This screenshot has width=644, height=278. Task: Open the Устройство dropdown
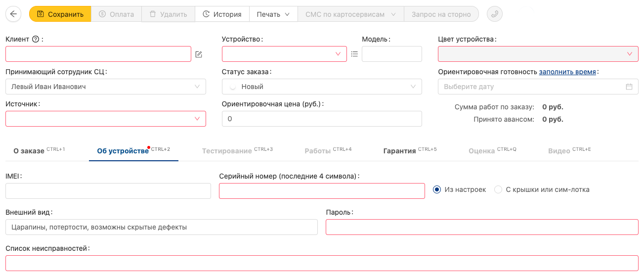tap(284, 54)
